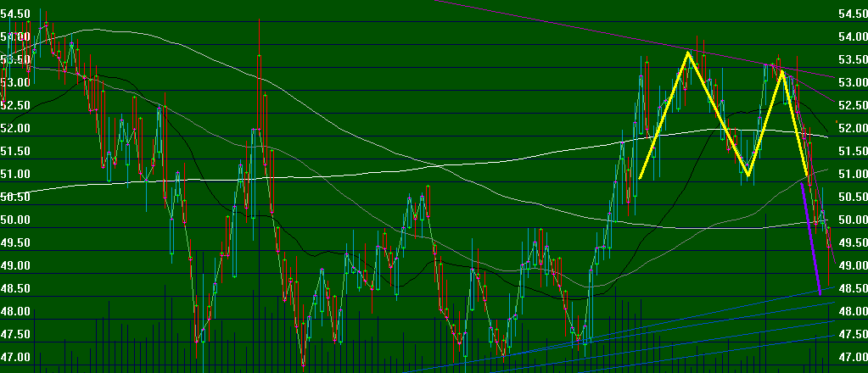This screenshot has height=373, width=868.
Task: Click the 49.50 label on left price axis
Action: pos(15,243)
